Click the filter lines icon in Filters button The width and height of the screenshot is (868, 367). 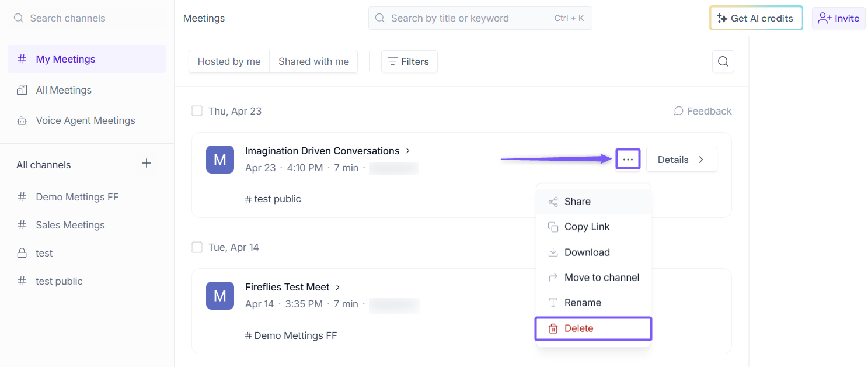(393, 61)
